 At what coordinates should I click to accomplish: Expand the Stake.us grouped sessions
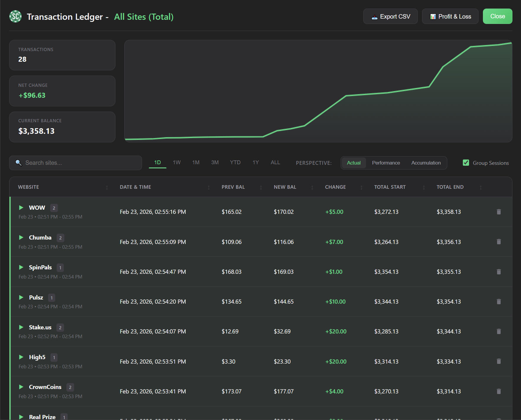(x=21, y=327)
